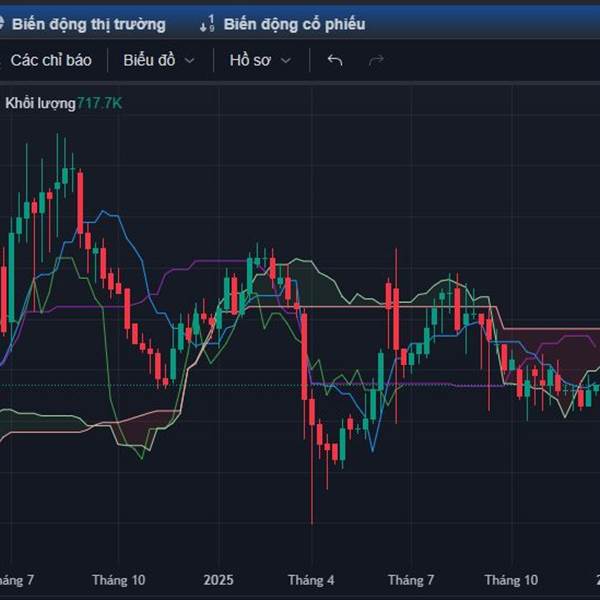Click the tallest green candle at chart peak
Image resolution: width=600 pixels, height=600 pixels.
point(64,175)
